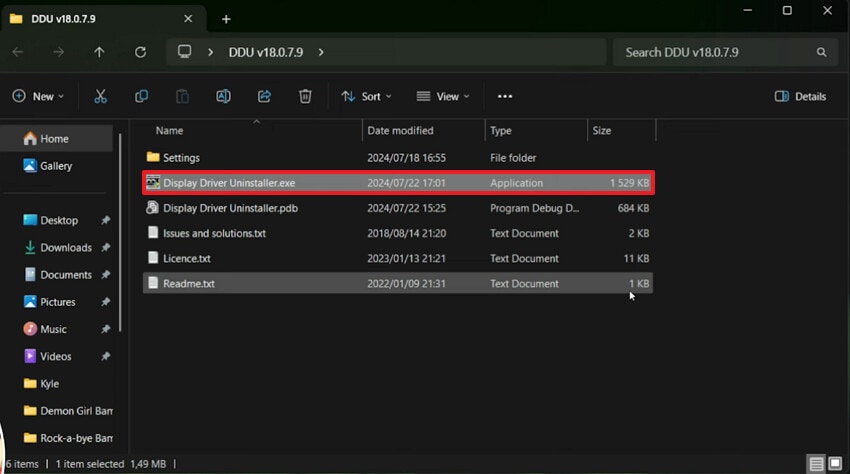Add a new tab with plus button
This screenshot has width=850, height=474.
(226, 19)
